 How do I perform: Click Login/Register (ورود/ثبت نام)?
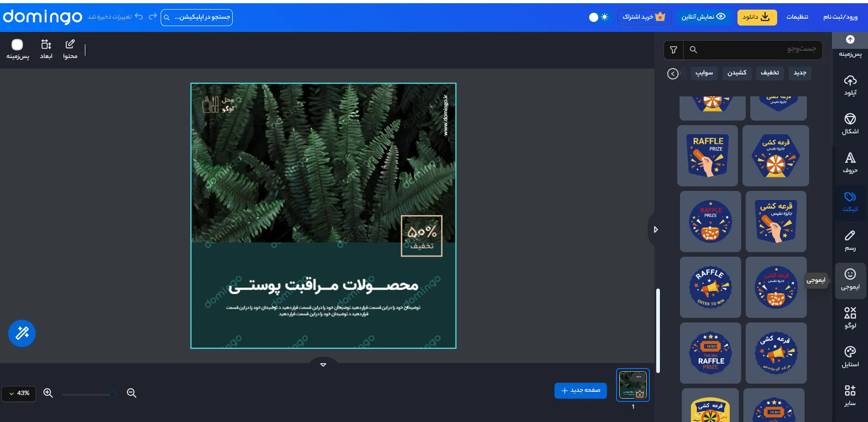(x=840, y=17)
